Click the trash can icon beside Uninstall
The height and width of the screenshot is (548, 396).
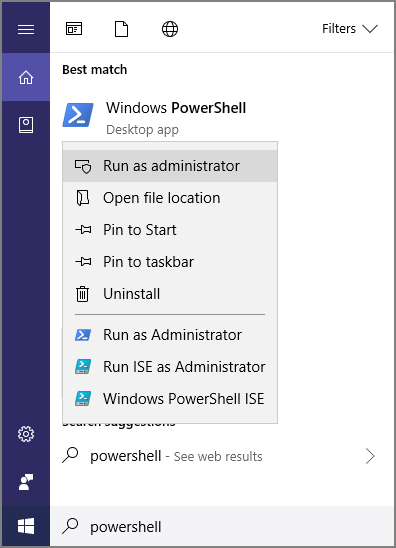click(x=83, y=294)
